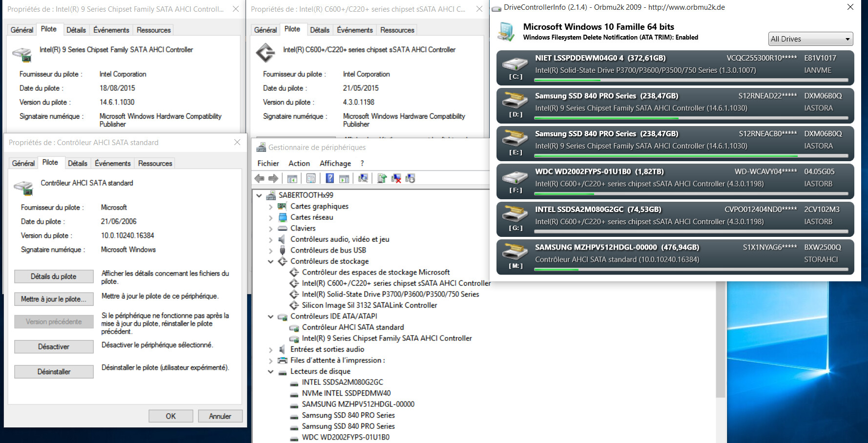Viewport: 868px width, 443px height.
Task: Select Silicon Image SiI 3132 SATALink Controller
Action: 370,305
